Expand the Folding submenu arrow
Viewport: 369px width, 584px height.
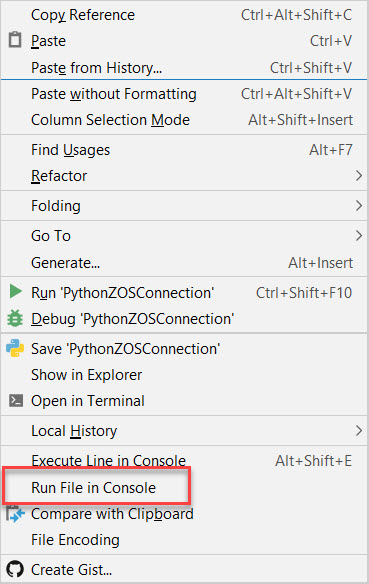(359, 206)
